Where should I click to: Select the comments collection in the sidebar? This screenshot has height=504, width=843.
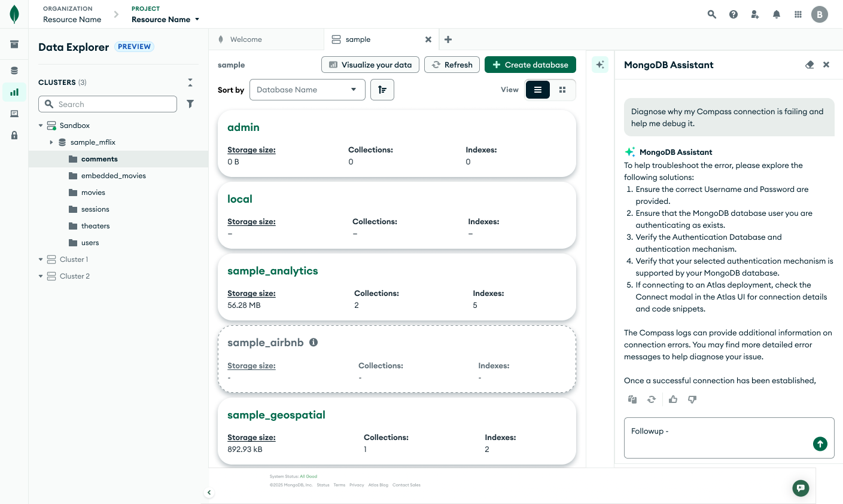coord(99,158)
